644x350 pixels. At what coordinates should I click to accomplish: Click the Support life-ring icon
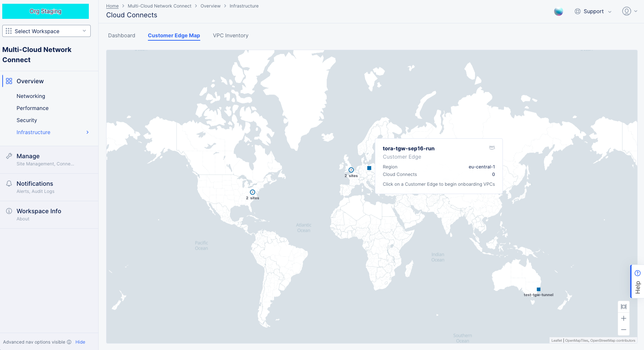pyautogui.click(x=577, y=11)
